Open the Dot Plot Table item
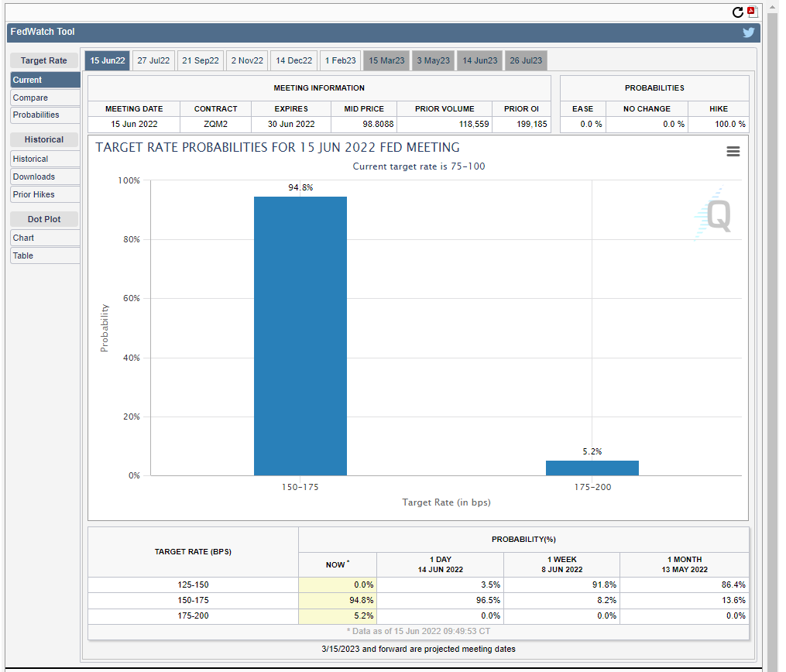786x672 pixels. pyautogui.click(x=45, y=255)
